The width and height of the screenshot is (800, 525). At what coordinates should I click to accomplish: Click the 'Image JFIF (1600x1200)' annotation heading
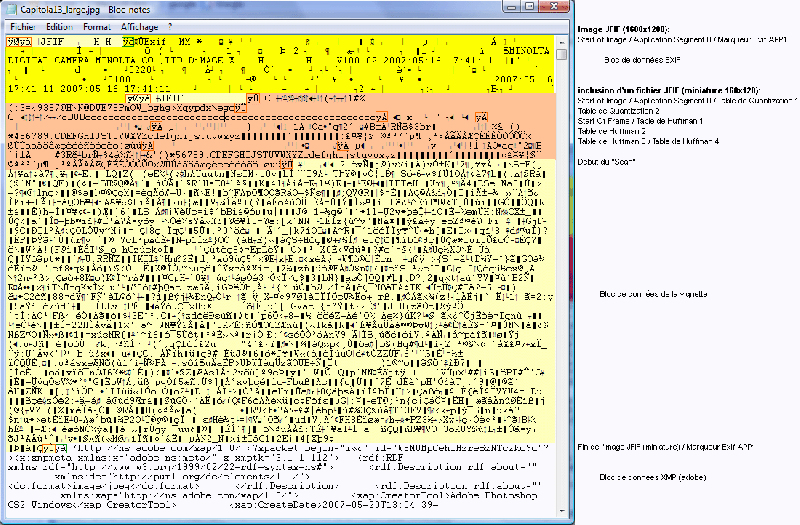tap(623, 29)
